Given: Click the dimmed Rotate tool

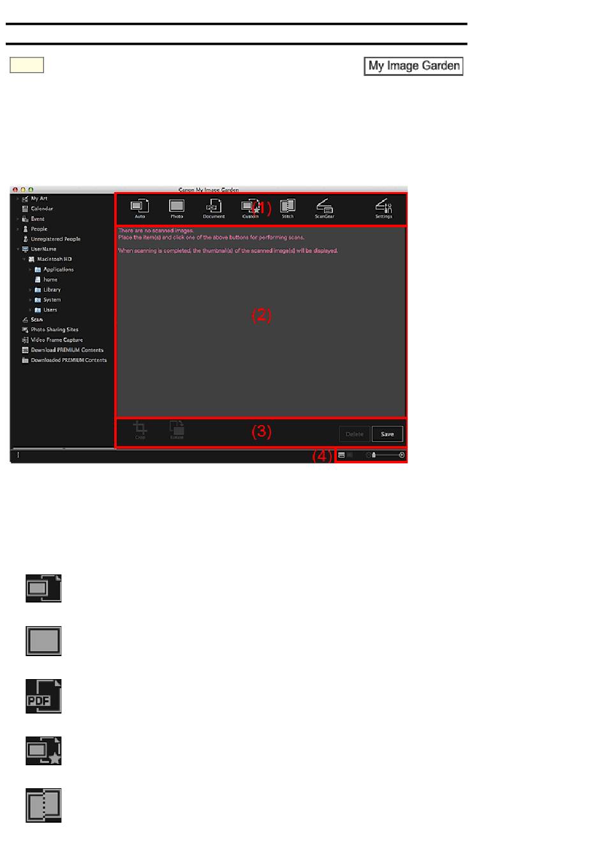Looking at the screenshot, I should (177, 431).
